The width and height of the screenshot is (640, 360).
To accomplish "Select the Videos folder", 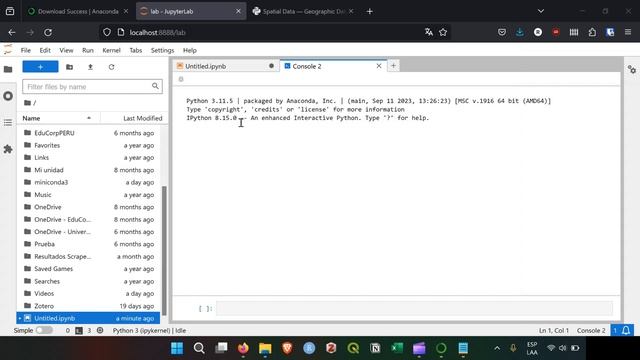I will (x=89, y=293).
